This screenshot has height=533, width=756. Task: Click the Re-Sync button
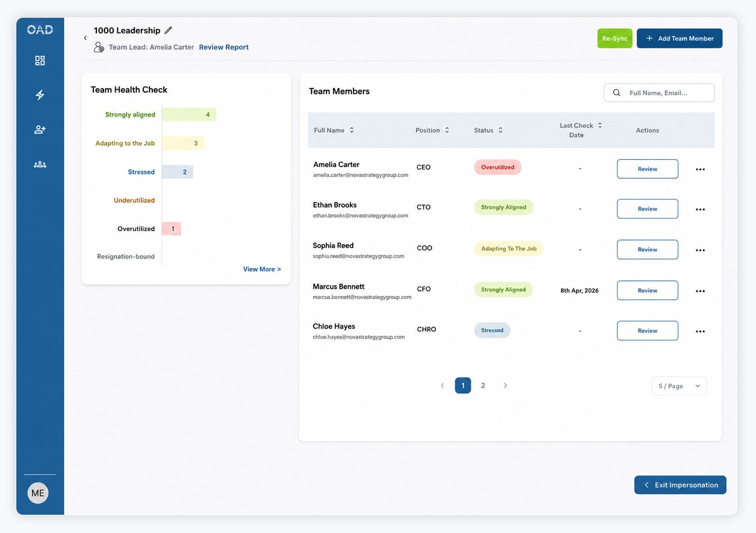coord(615,38)
